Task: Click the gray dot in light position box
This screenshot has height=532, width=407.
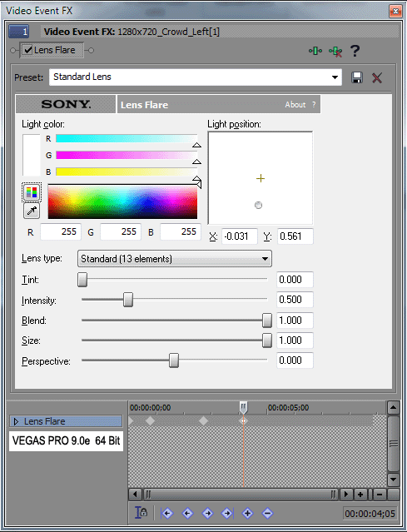Action: coord(259,205)
